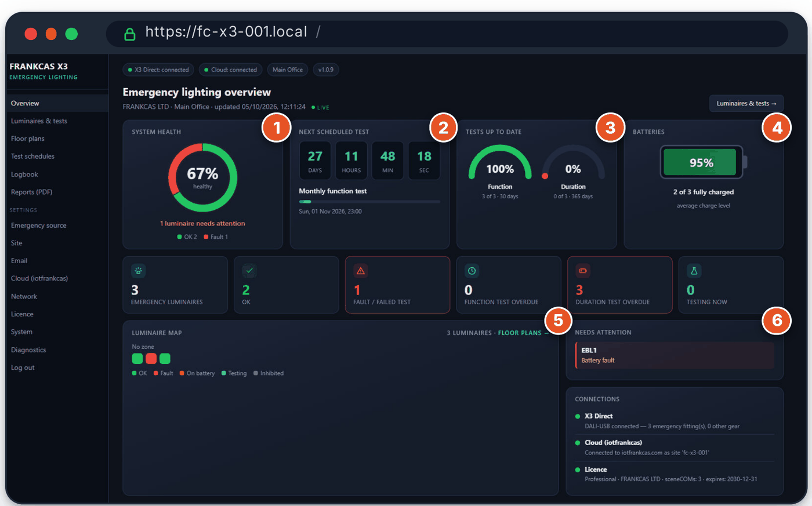The width and height of the screenshot is (812, 506).
Task: Click the OK checkmark card icon
Action: [x=249, y=271]
